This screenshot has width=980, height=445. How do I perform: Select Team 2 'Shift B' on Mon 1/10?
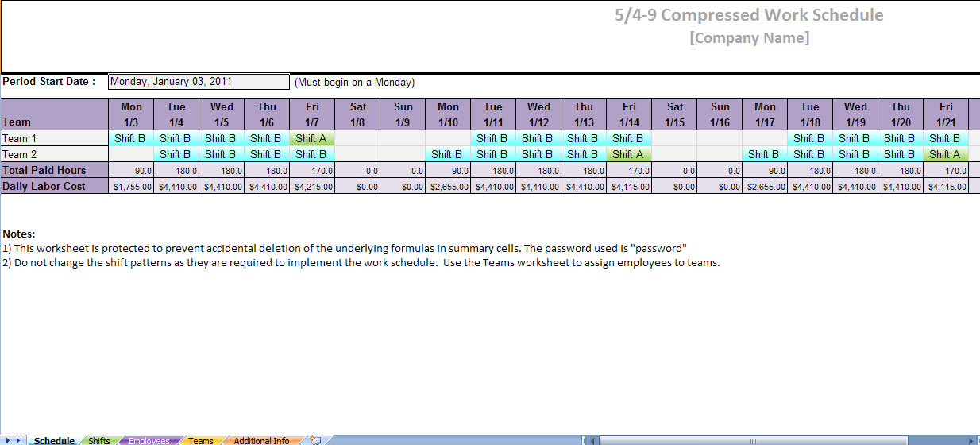pos(448,154)
